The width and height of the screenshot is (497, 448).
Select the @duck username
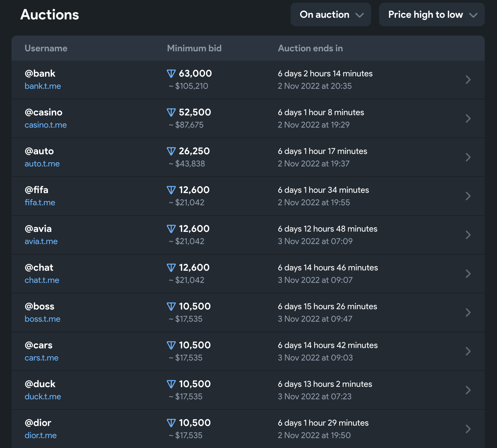40,384
